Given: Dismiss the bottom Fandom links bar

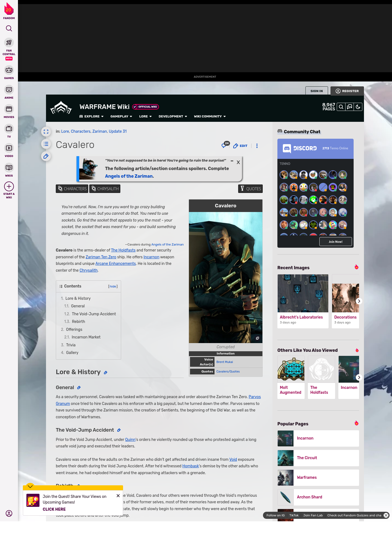Looking at the screenshot, I should pyautogui.click(x=386, y=515).
